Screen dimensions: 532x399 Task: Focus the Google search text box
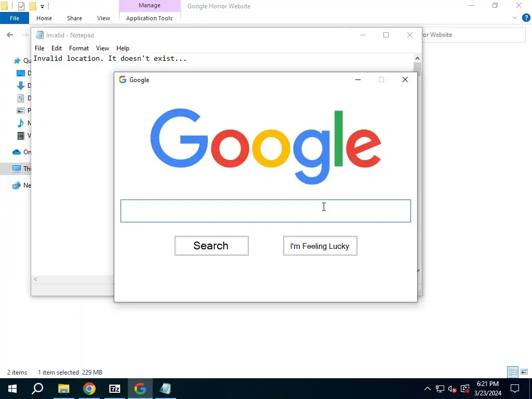[x=265, y=211]
